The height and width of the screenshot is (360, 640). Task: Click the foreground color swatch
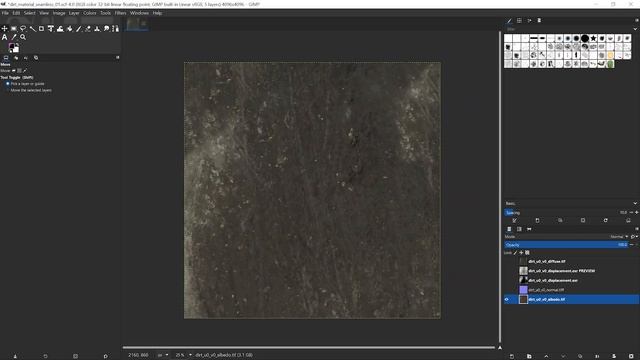click(x=12, y=47)
